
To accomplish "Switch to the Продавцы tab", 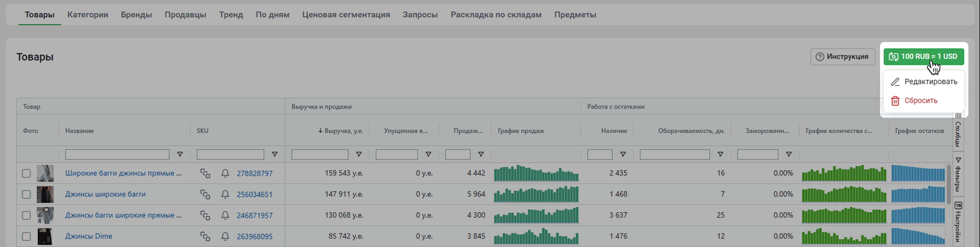I will (x=185, y=15).
